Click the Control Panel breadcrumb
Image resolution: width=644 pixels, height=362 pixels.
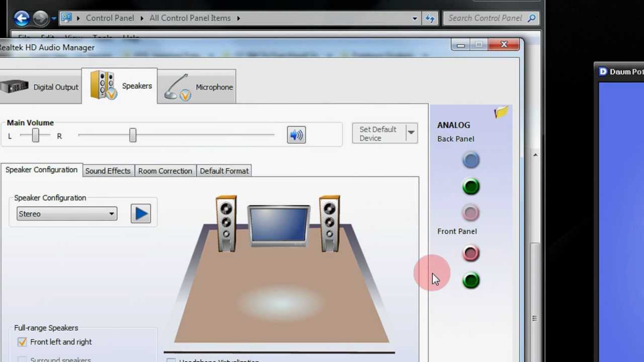tap(110, 18)
